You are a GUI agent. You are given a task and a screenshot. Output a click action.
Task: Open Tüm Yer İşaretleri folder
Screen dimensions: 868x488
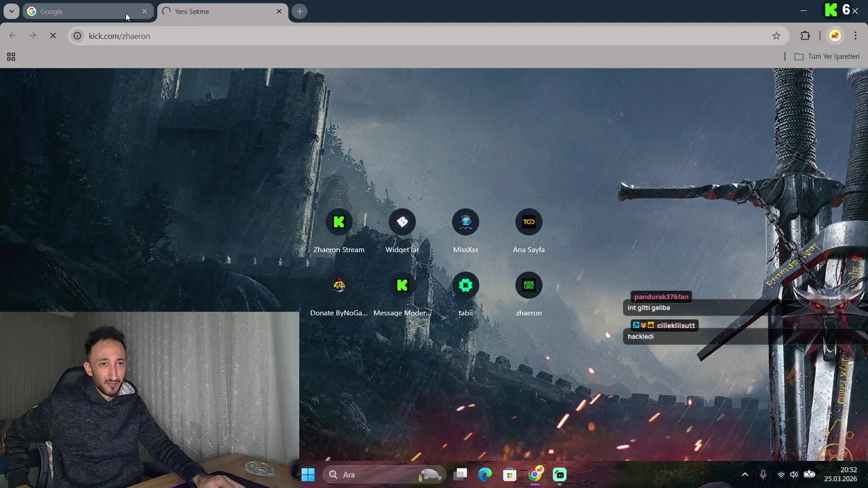click(x=827, y=57)
